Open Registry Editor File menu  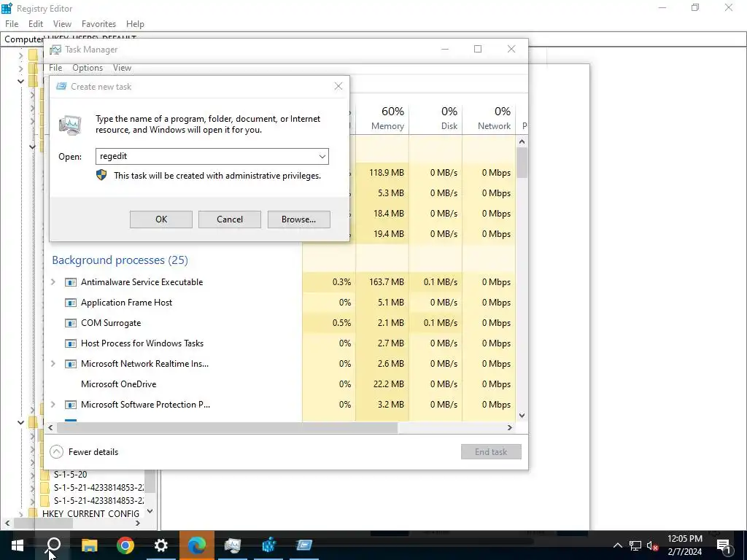12,24
